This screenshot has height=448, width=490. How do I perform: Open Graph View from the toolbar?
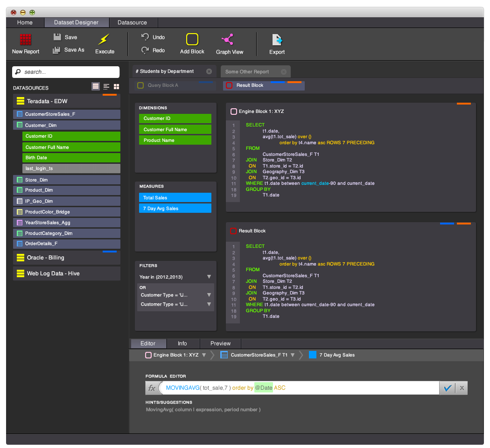pyautogui.click(x=229, y=39)
